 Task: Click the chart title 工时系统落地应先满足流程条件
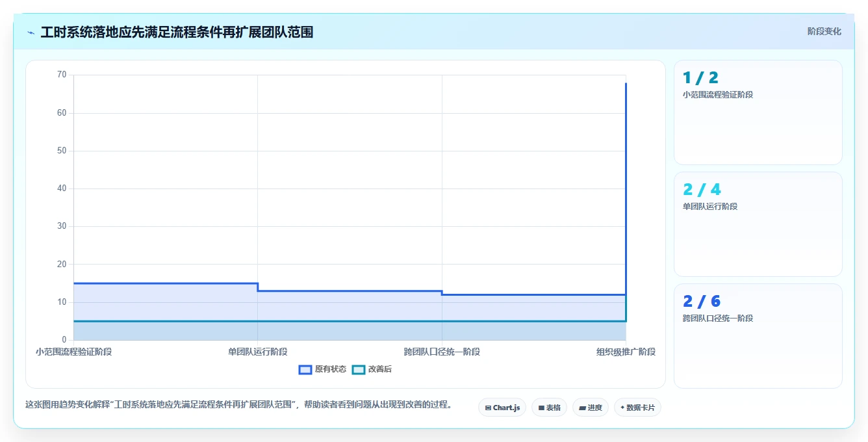(177, 32)
